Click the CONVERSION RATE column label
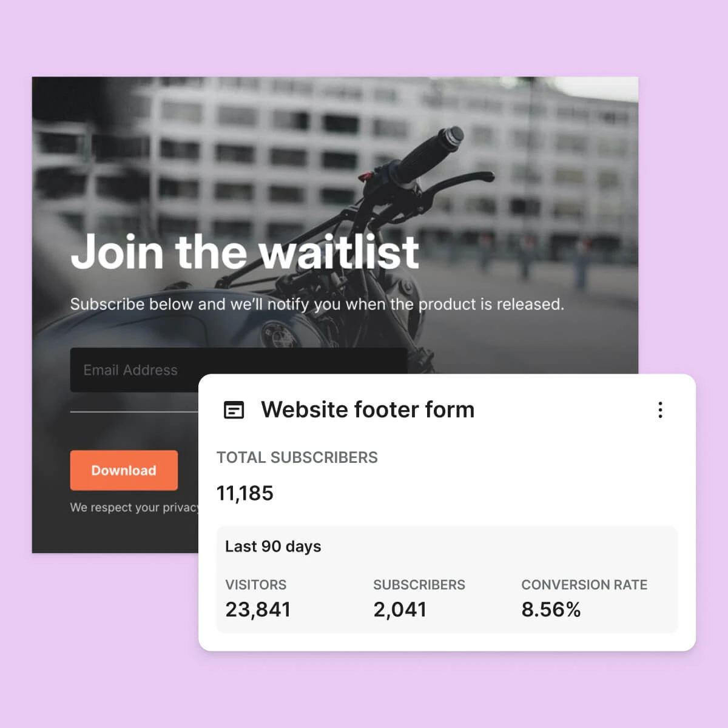Image resolution: width=728 pixels, height=728 pixels. [x=584, y=585]
